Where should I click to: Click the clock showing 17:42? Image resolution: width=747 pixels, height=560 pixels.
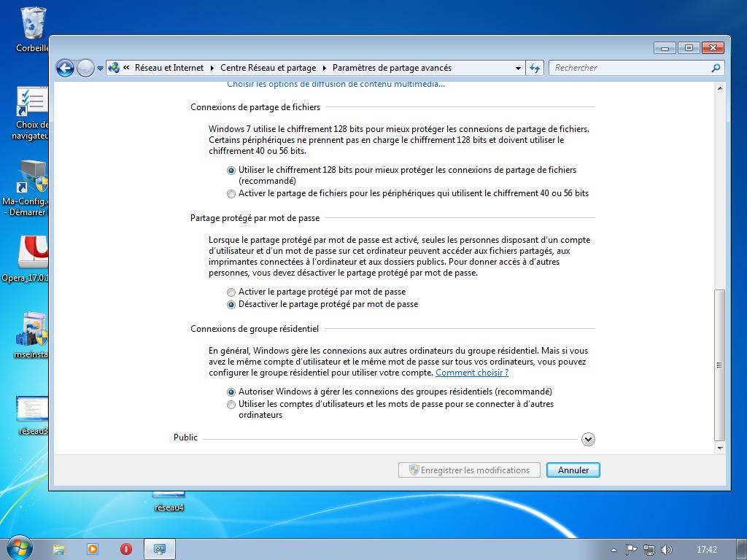coord(706,550)
